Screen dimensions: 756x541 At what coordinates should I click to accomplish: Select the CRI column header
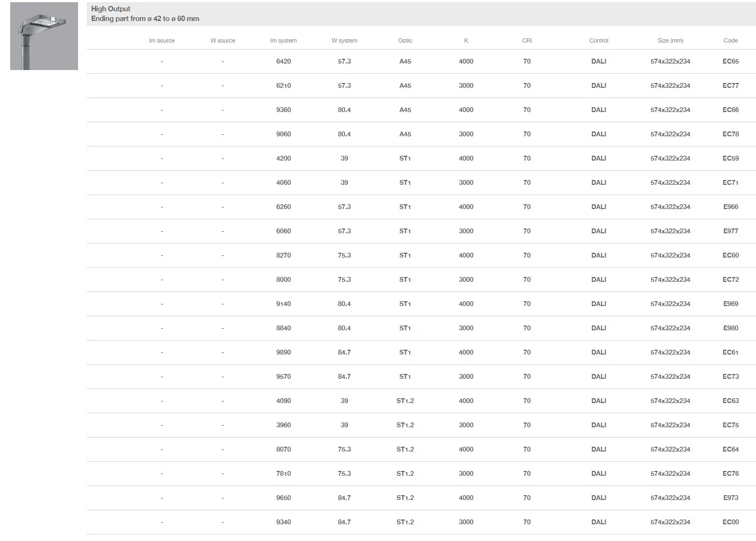pos(527,40)
